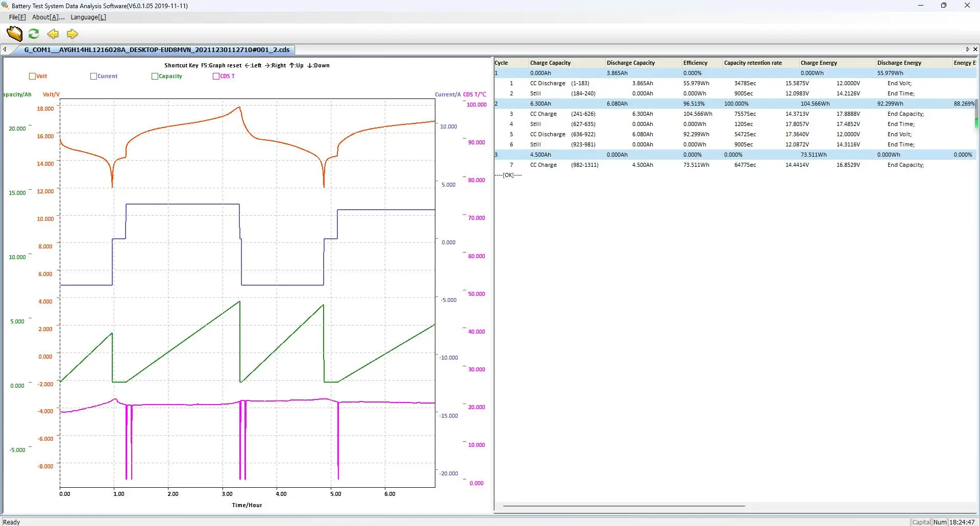Toggle the CDS T curve checkbox
980x526 pixels.
click(x=216, y=77)
